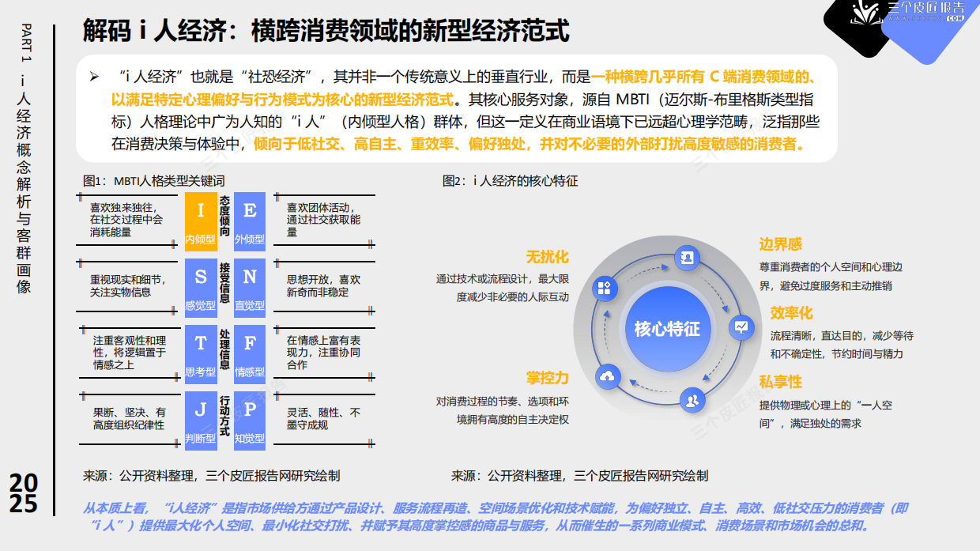This screenshot has width=980, height=551.
Task: Click the grid shapes icon near 无扰化
Action: (605, 287)
